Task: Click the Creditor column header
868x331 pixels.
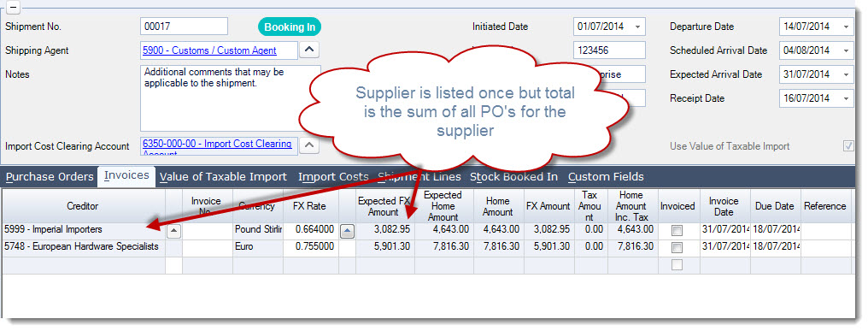Action: tap(83, 206)
